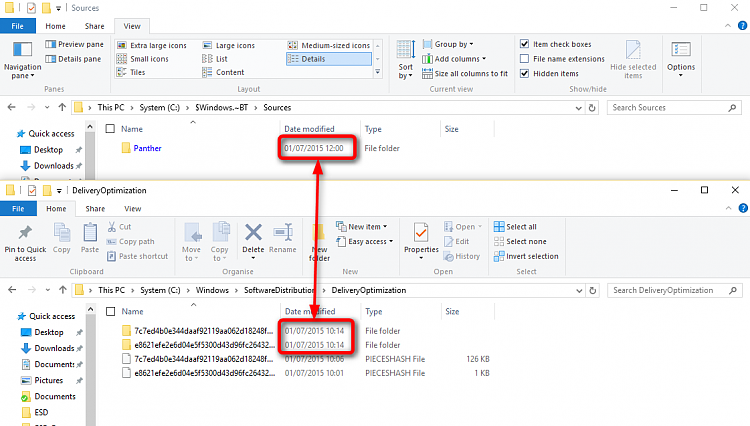The image size is (750, 426).
Task: Open Copy to dropdown
Action: pyautogui.click(x=220, y=242)
